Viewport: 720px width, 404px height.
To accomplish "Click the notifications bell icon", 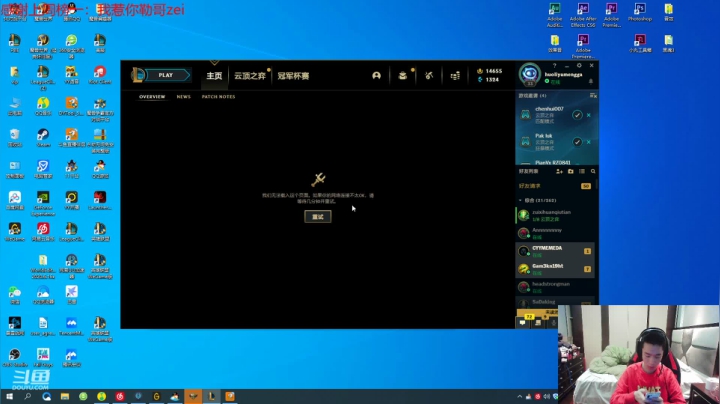I will pos(591,81).
